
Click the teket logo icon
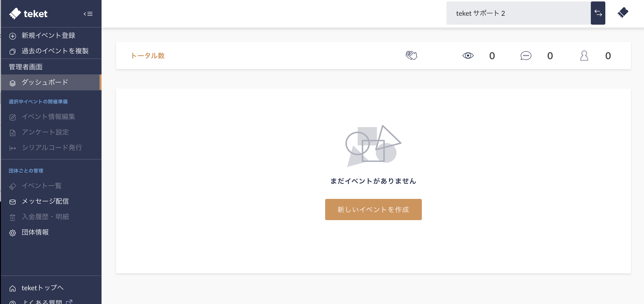click(x=15, y=14)
